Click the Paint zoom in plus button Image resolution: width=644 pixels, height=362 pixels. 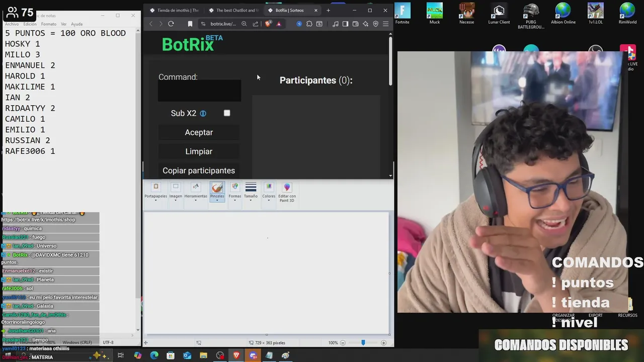pos(383,343)
